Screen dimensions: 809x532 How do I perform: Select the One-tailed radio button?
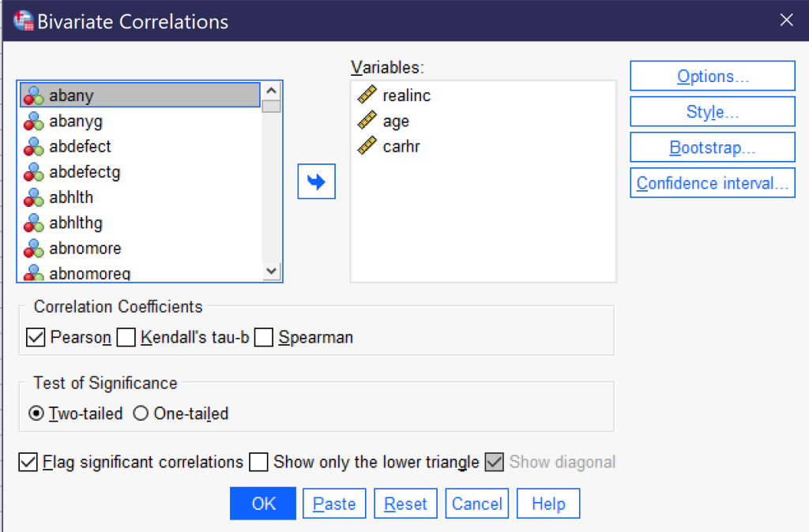pyautogui.click(x=141, y=414)
